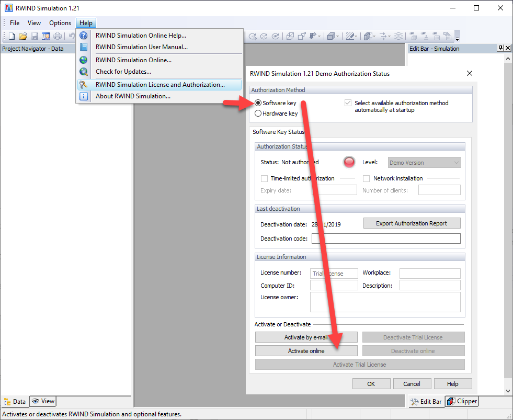Choose Check for Updates menu entry
Image resolution: width=513 pixels, height=420 pixels.
tap(159, 71)
